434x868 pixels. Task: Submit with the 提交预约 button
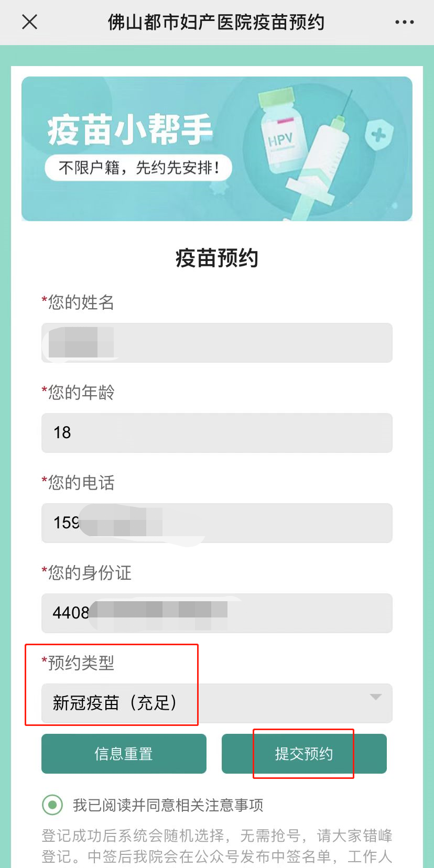point(304,754)
